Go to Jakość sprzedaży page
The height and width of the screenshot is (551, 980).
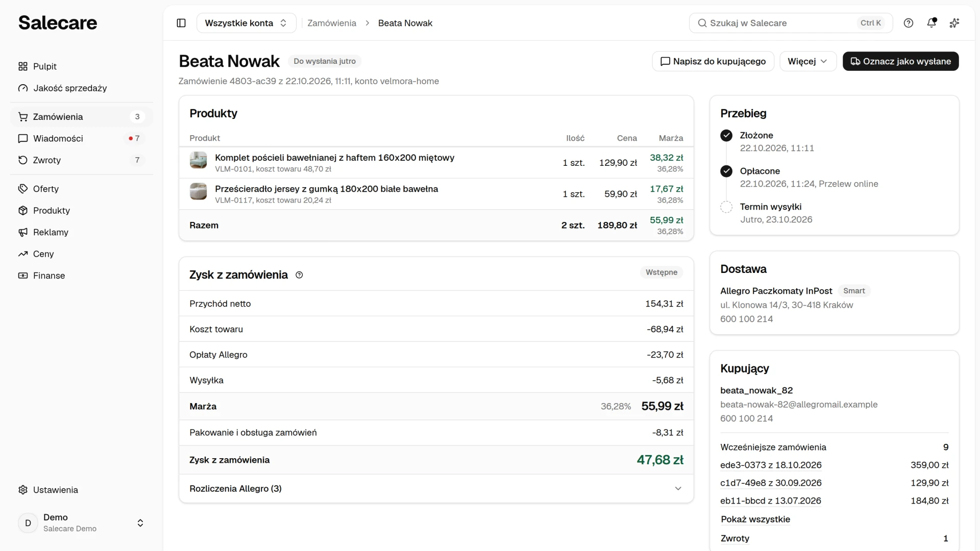[x=82, y=88]
